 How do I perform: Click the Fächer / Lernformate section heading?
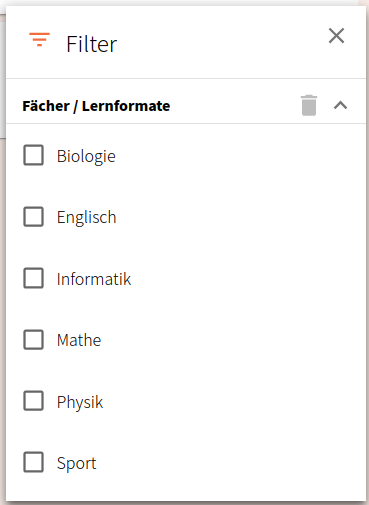click(96, 106)
